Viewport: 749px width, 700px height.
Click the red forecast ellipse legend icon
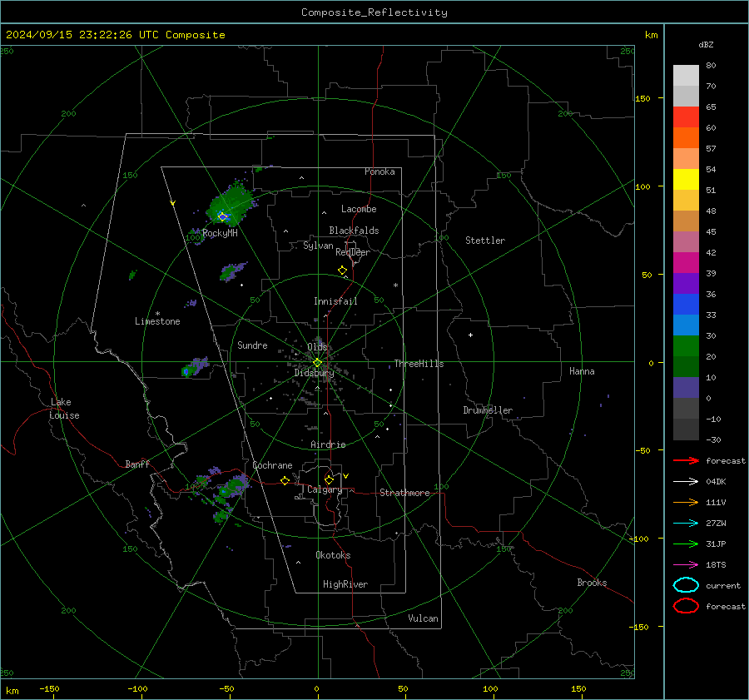coord(686,606)
